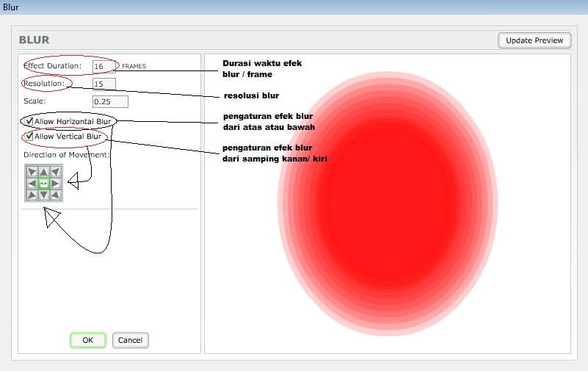
Task: Click the Resolution field showing 15
Action: tap(104, 84)
